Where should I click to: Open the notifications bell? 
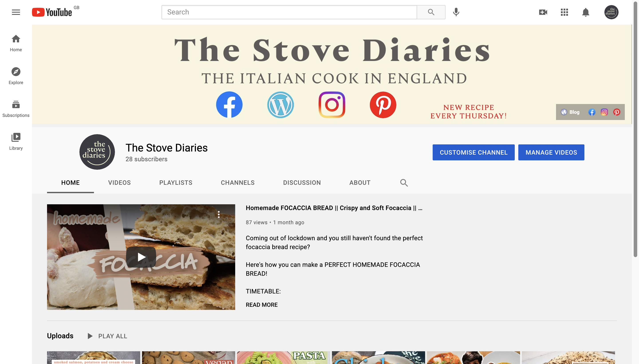coord(586,12)
